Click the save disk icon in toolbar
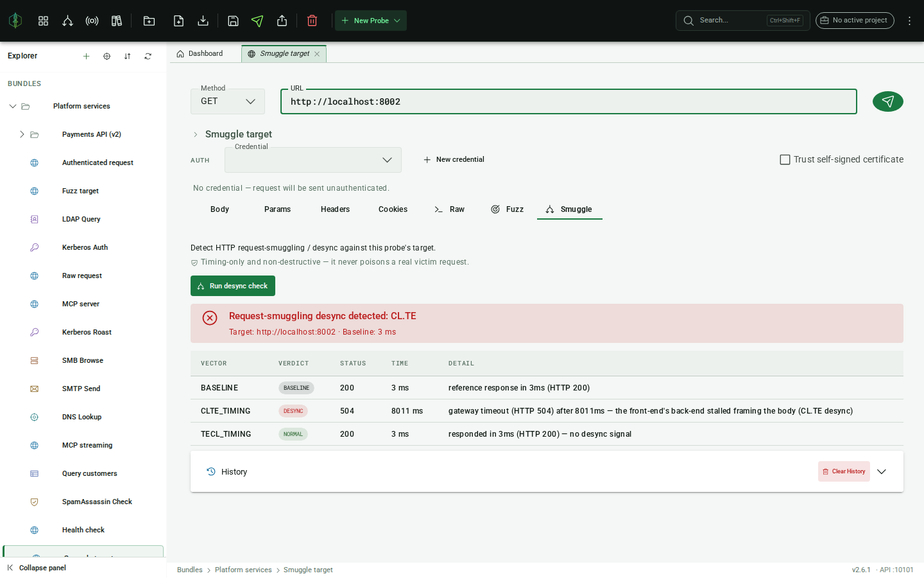 point(233,21)
